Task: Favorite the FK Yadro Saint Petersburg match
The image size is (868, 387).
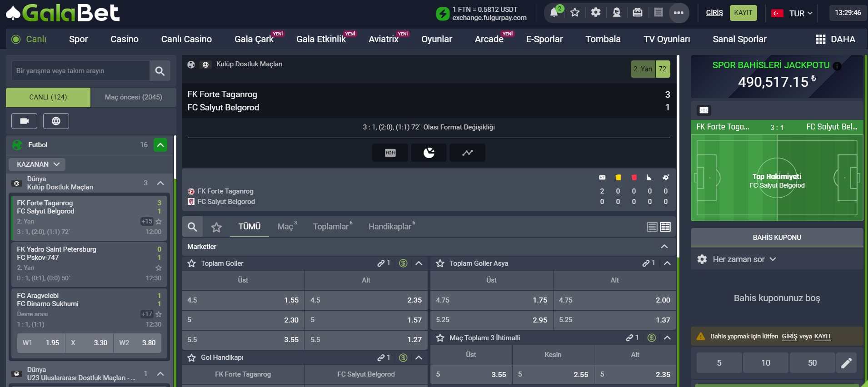Action: 159,268
